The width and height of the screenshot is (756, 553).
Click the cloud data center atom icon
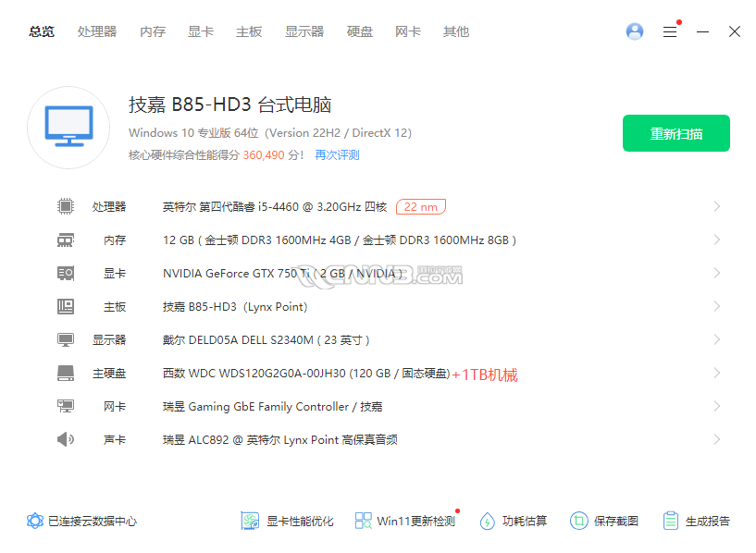coord(35,521)
